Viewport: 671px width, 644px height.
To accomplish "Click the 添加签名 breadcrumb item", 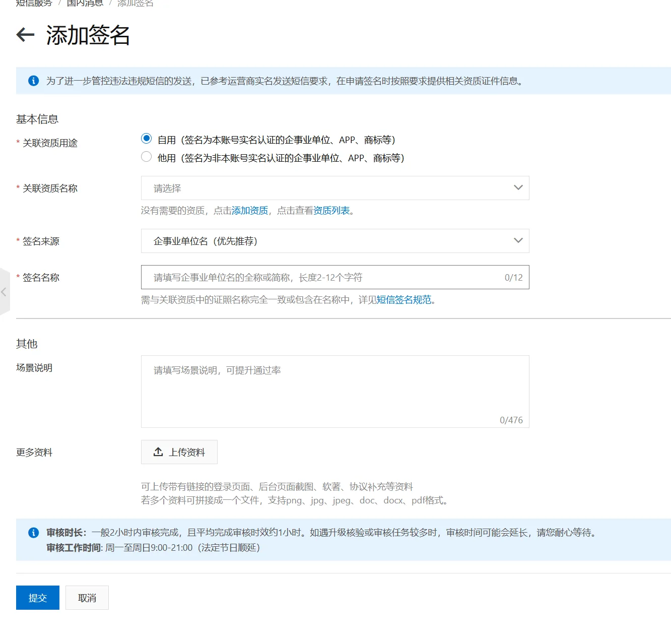I will [136, 3].
